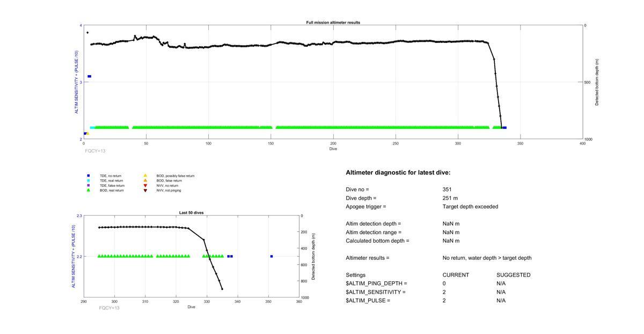Click the purple square beside 'TDE, false return'
Viewport: 644px width, 334px height.
pos(89,185)
